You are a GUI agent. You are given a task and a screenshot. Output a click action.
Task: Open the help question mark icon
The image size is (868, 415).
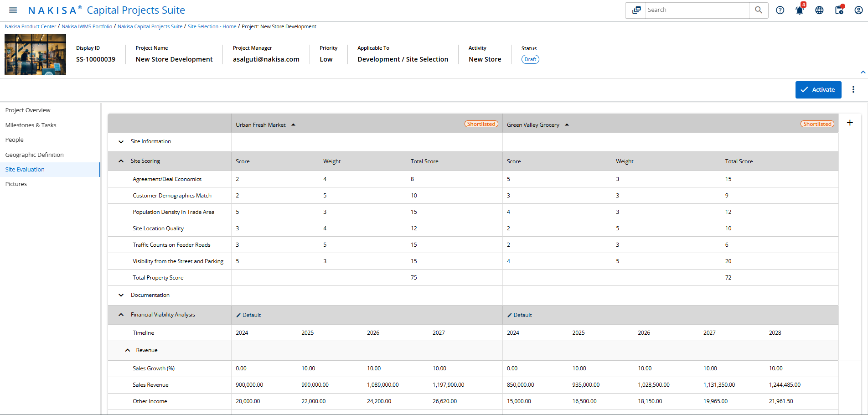[780, 10]
